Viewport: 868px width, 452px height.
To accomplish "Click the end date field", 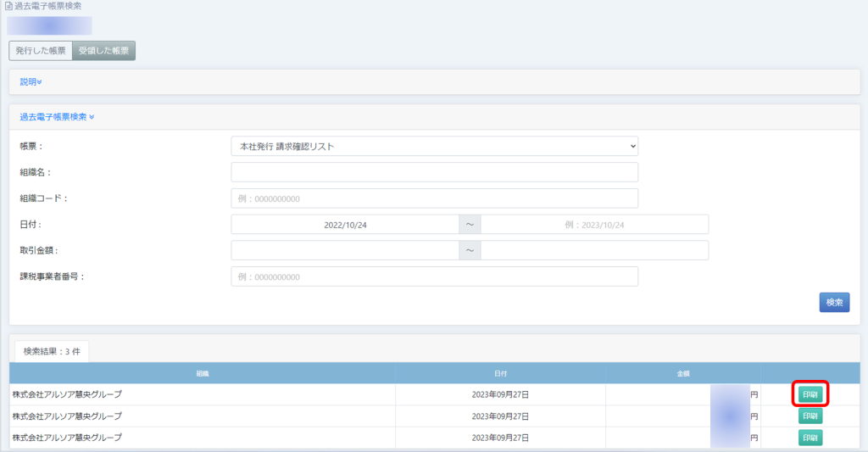I will pos(594,225).
